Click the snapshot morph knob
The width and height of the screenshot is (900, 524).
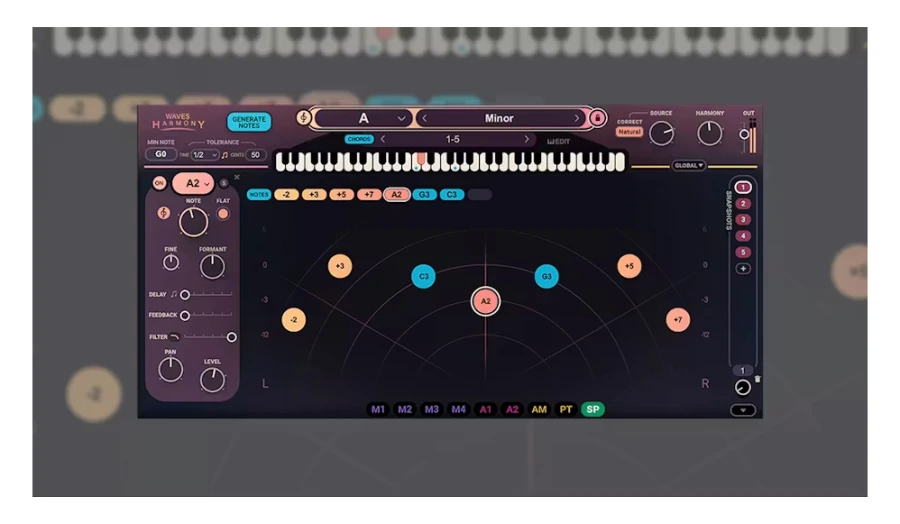point(742,387)
